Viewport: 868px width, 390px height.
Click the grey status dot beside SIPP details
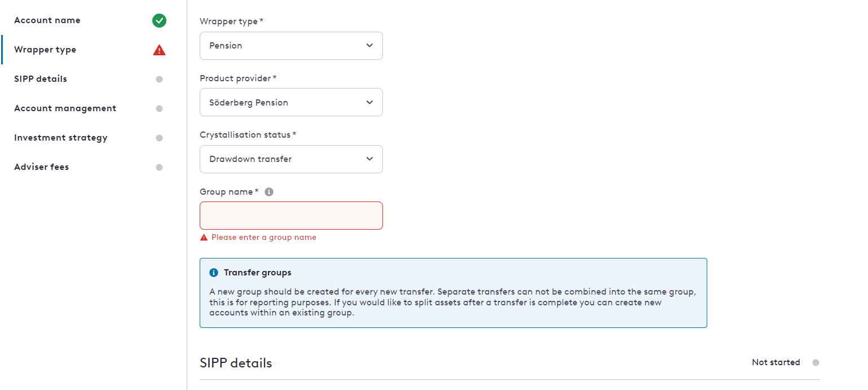(159, 79)
